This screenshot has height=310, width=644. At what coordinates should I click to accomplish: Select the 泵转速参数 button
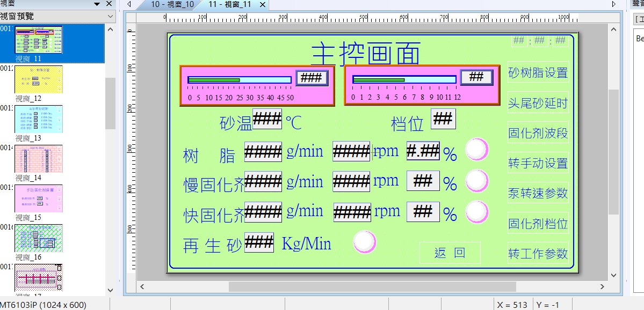click(x=538, y=193)
